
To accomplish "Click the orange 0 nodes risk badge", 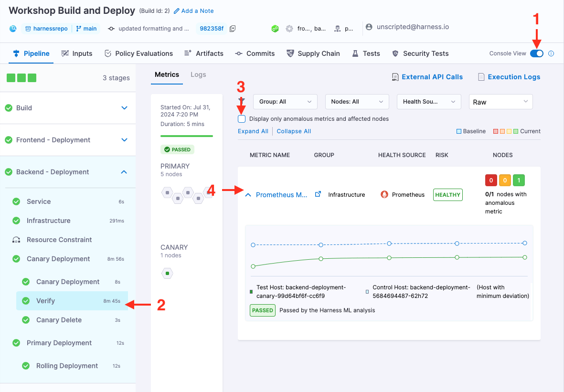I will (x=505, y=180).
